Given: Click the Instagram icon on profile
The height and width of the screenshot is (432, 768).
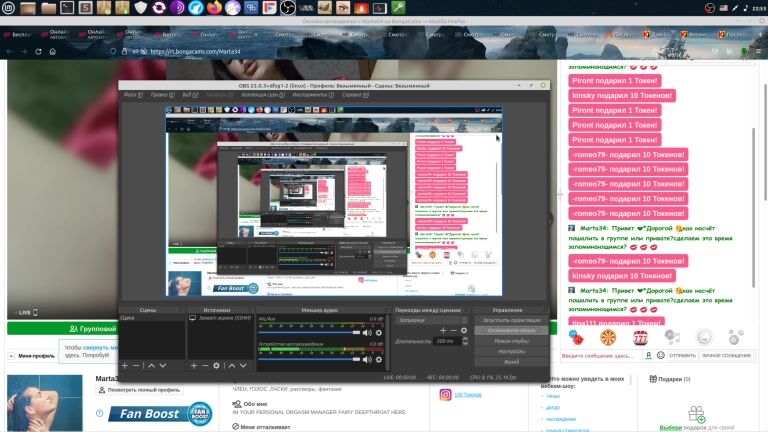Looking at the screenshot, I should click(x=446, y=394).
